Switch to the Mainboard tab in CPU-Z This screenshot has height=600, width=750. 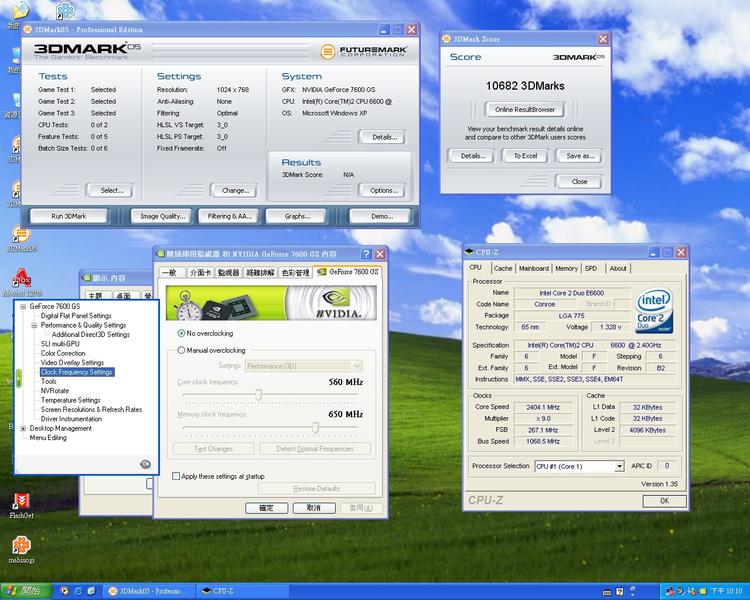point(534,268)
